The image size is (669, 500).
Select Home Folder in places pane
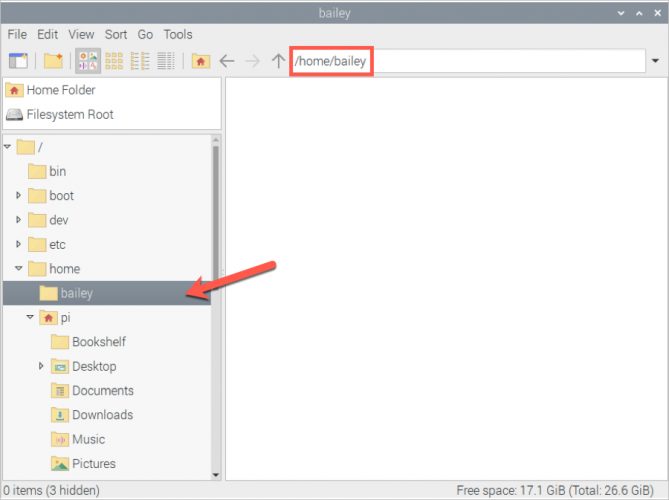point(112,90)
